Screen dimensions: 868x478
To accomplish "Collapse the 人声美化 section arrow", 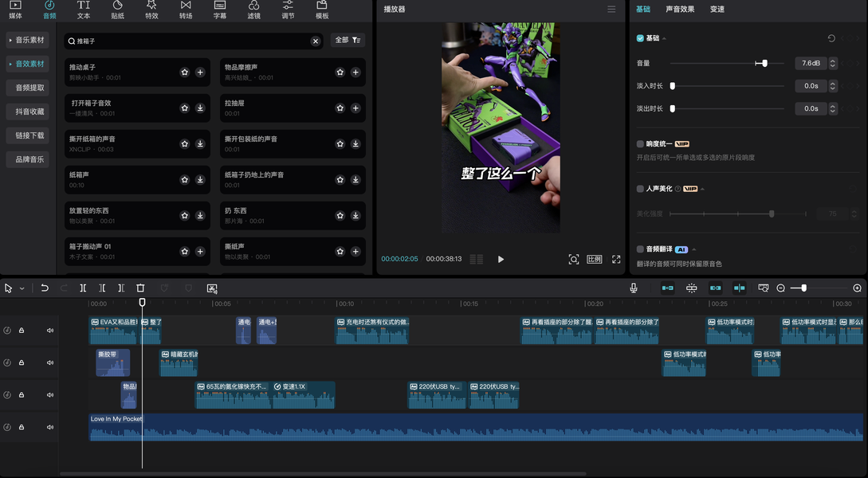I will point(702,190).
